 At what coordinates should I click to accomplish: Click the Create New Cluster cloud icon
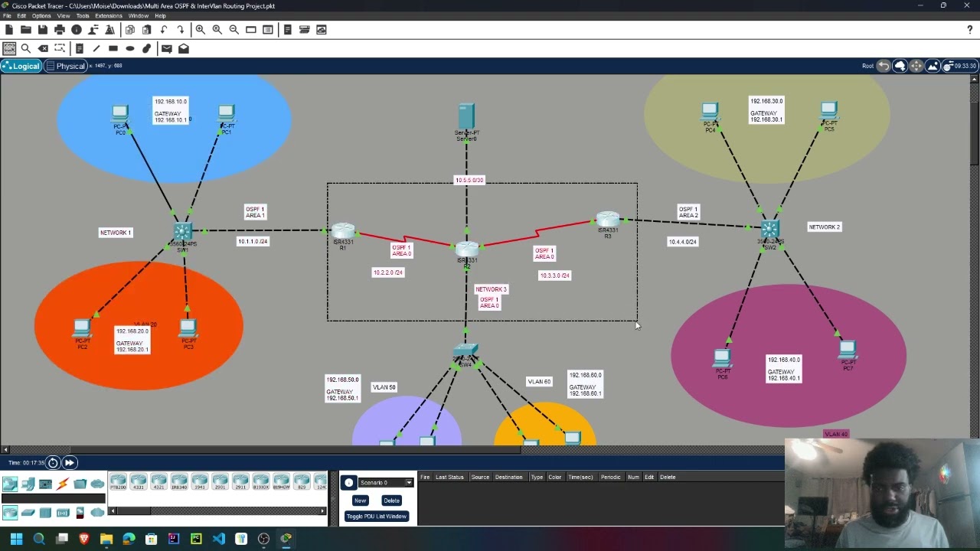click(x=900, y=66)
